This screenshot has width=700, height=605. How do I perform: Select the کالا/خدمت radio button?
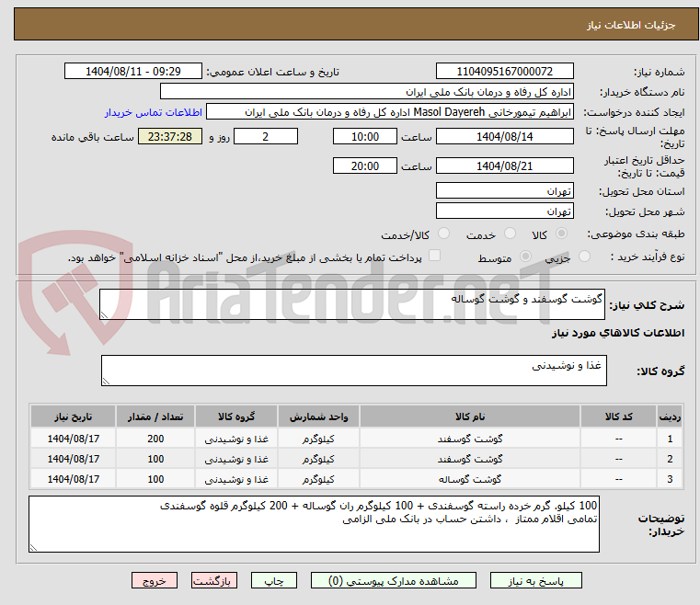[x=443, y=234]
